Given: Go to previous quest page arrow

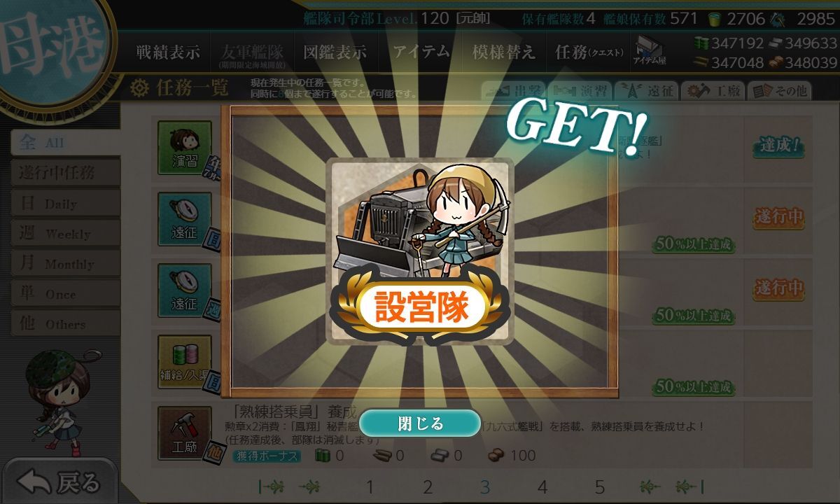Looking at the screenshot, I should tap(309, 486).
